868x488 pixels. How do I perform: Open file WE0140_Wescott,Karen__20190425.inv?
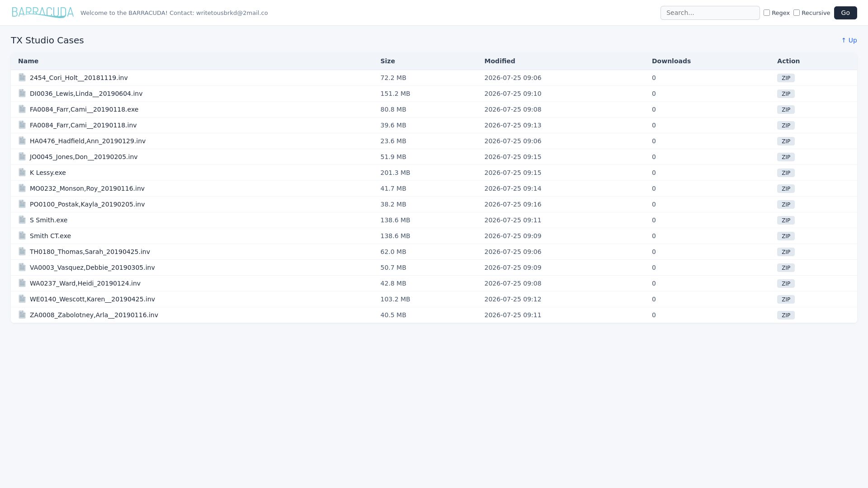(x=92, y=299)
